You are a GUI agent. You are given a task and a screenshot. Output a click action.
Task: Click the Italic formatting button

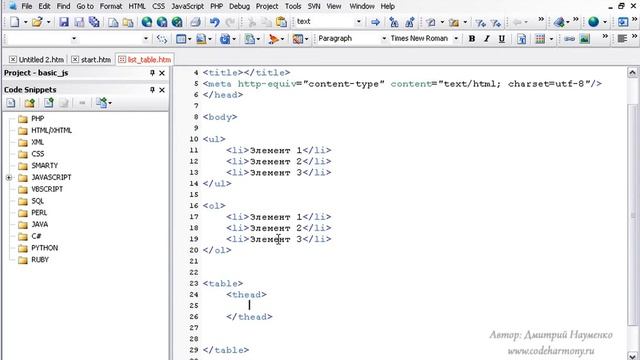(487, 39)
